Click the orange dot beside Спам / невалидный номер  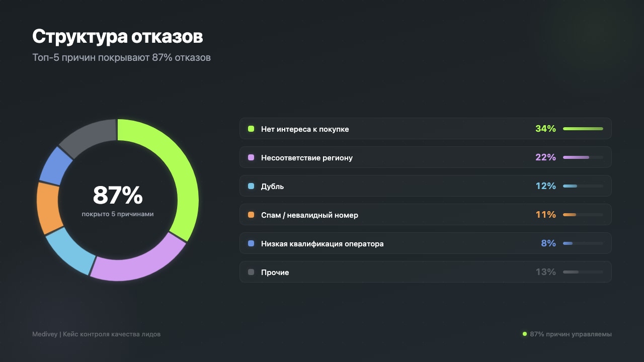pos(250,215)
